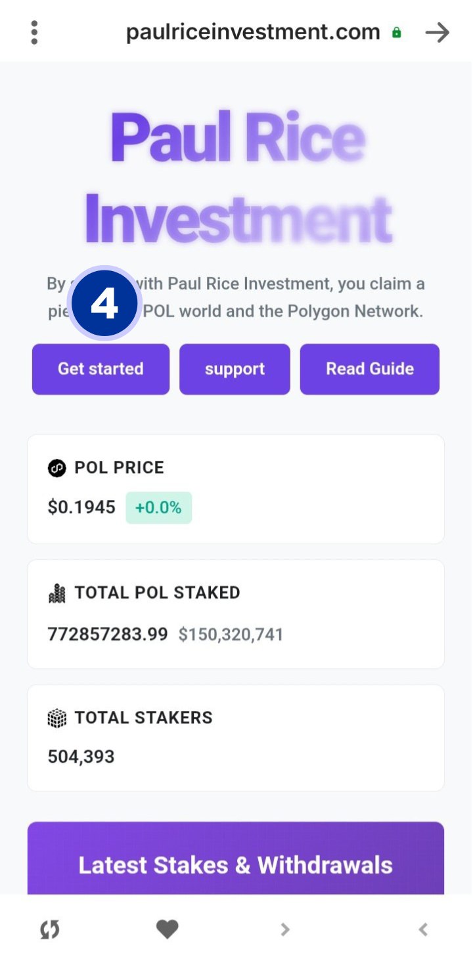The width and height of the screenshot is (473, 980).
Task: Click the Paul Rice Investment heading
Action: click(237, 177)
